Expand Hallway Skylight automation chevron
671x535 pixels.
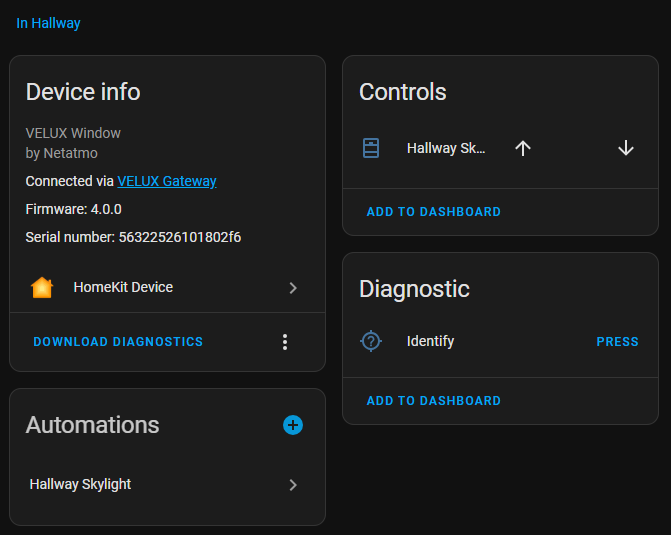tap(293, 484)
